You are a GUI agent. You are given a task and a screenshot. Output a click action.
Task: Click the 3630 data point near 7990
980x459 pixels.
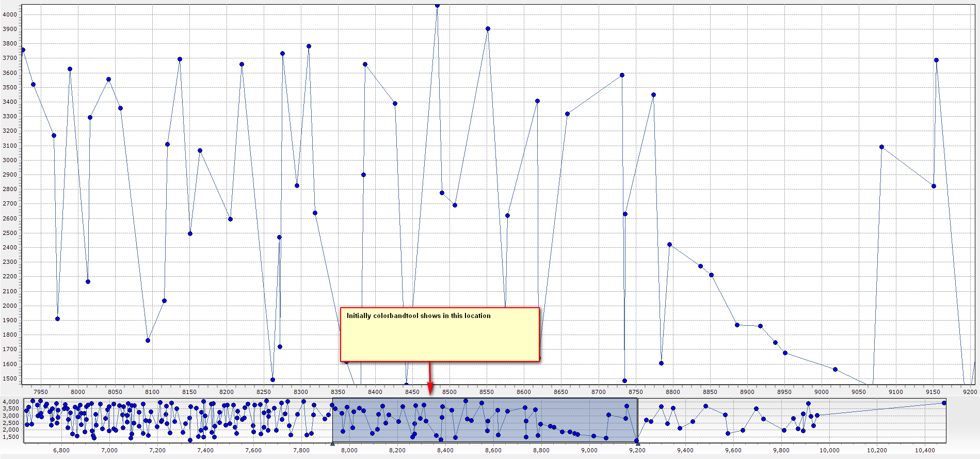(x=70, y=69)
